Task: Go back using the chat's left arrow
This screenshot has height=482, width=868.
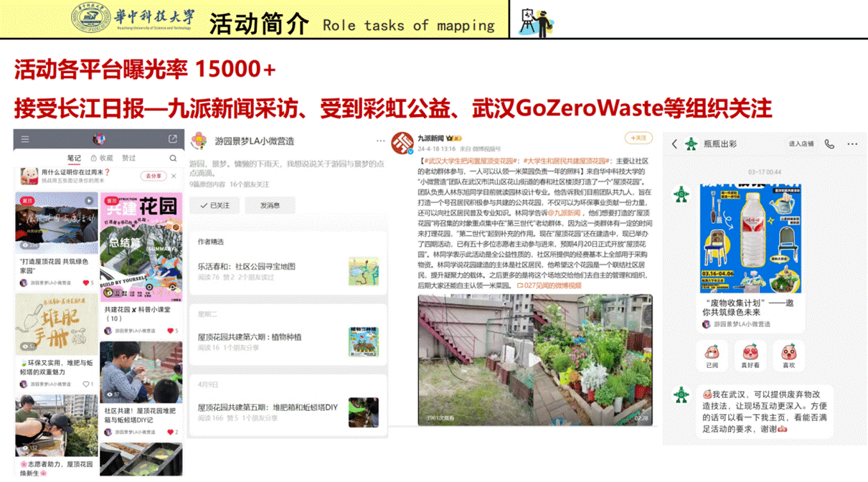Action: click(x=674, y=144)
